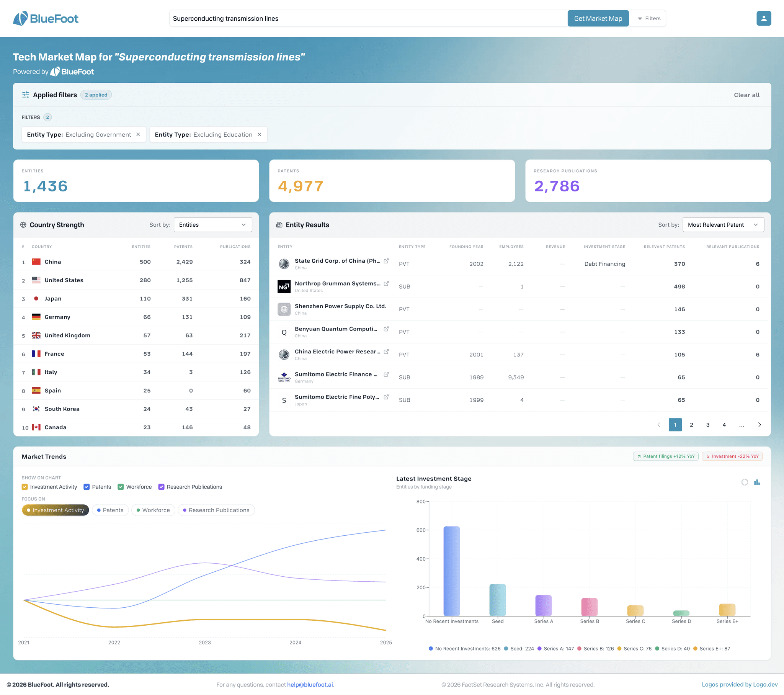The height and width of the screenshot is (695, 784).
Task: Click the user profile icon
Action: (763, 18)
